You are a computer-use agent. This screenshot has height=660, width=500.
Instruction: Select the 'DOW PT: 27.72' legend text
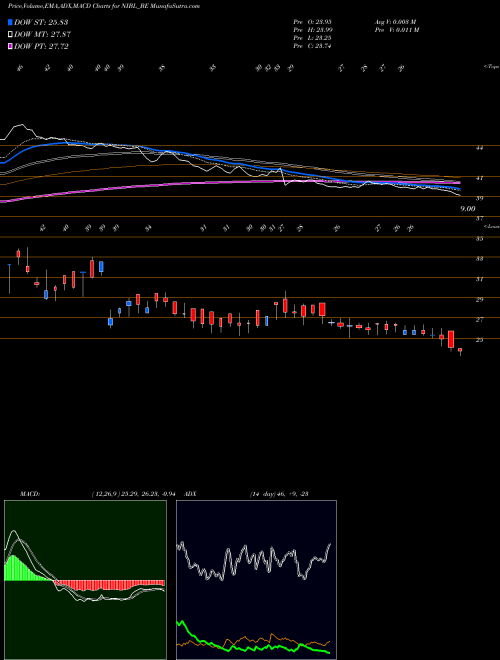point(41,46)
